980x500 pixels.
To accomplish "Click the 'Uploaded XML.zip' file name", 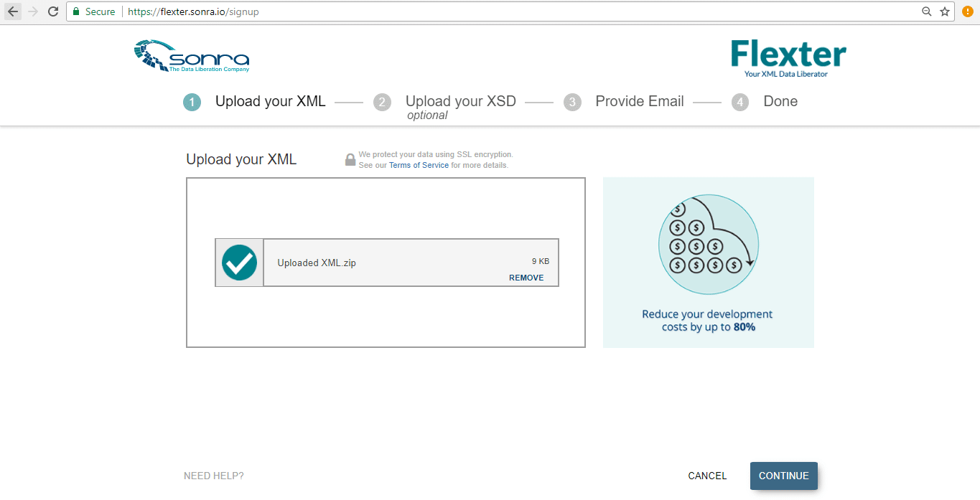I will (317, 263).
